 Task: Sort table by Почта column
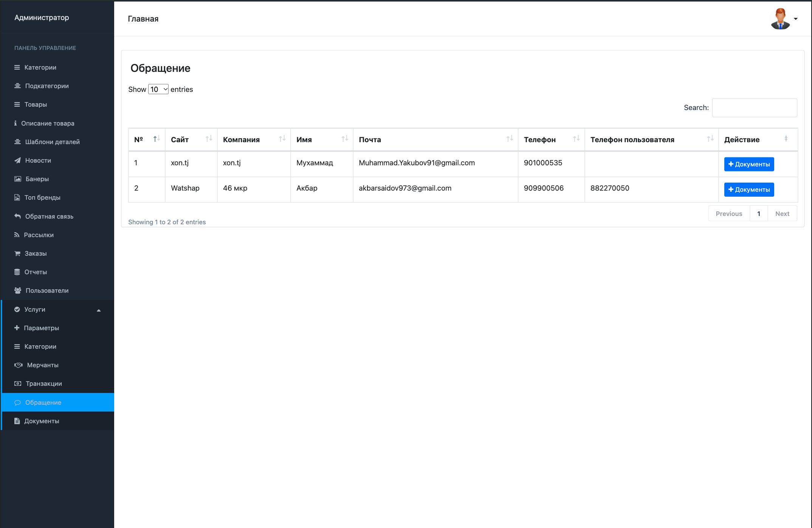pos(435,140)
